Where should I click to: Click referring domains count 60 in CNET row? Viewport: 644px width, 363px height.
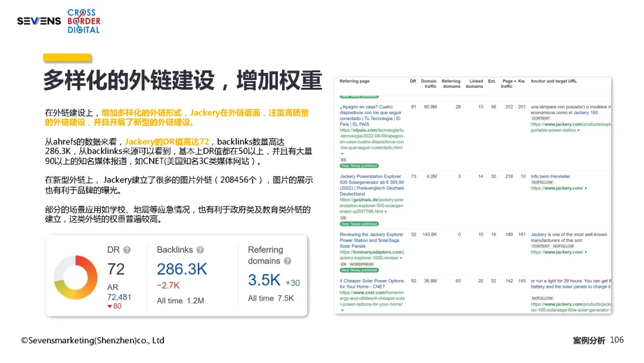click(458, 281)
